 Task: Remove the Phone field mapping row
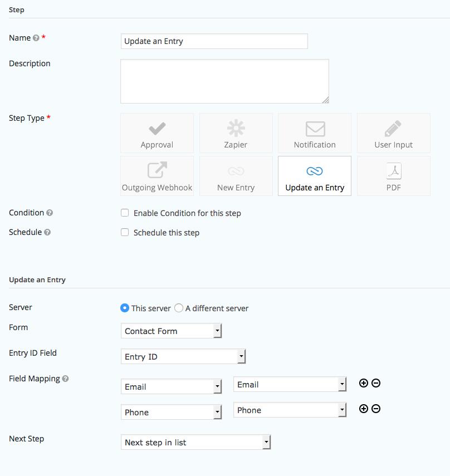click(376, 409)
